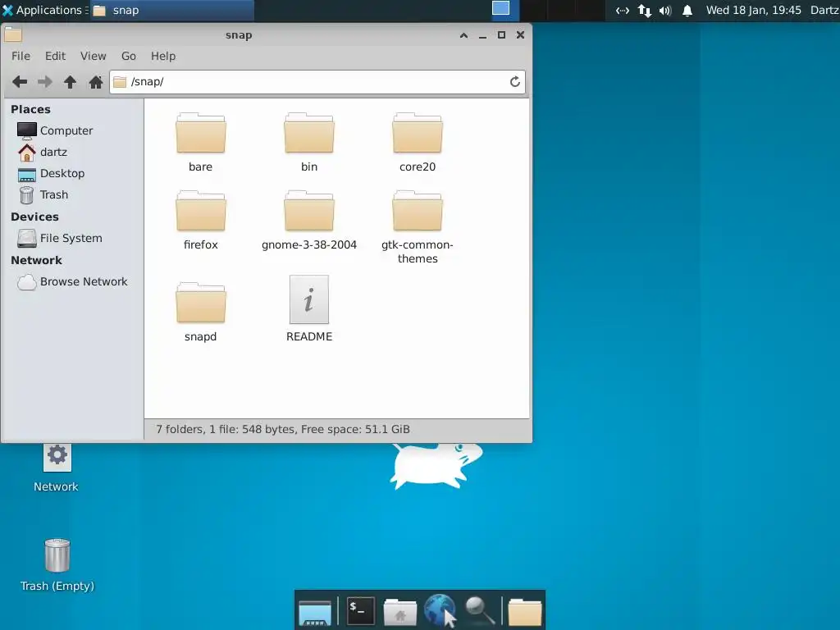The height and width of the screenshot is (630, 840).
Task: Go back with the left arrow button
Action: coord(20,82)
